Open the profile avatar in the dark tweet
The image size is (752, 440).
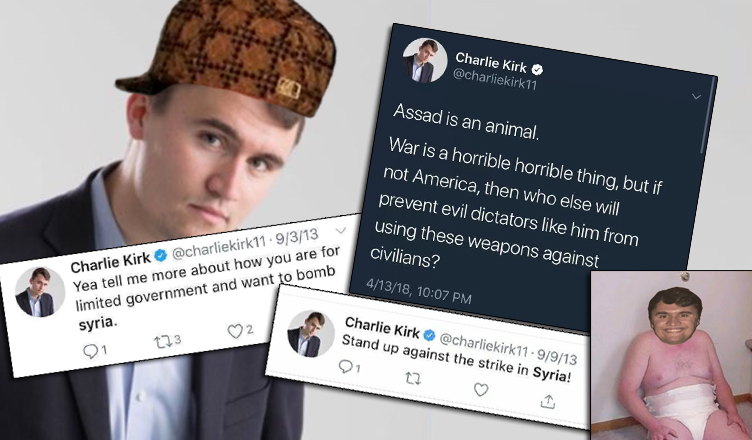coord(424,60)
